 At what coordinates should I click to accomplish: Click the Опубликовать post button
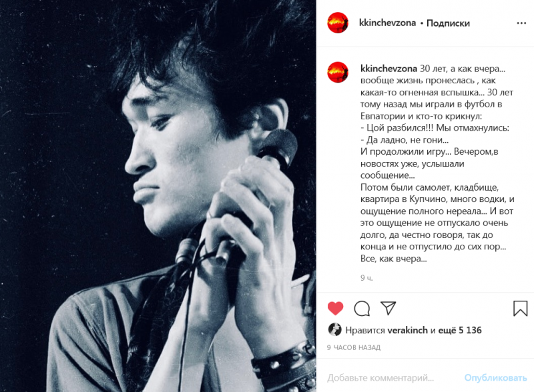[x=495, y=378]
